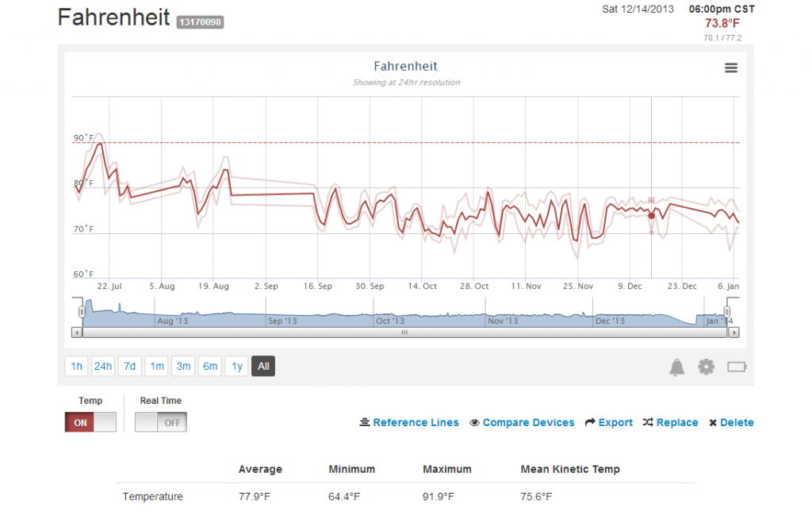
Task: Click the navigator horizontal scrollbar thumb
Action: [404, 332]
